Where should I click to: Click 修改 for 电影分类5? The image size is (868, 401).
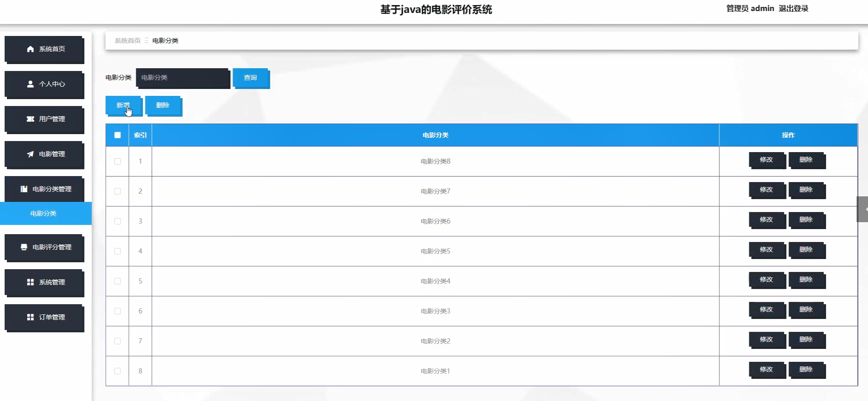click(x=767, y=250)
